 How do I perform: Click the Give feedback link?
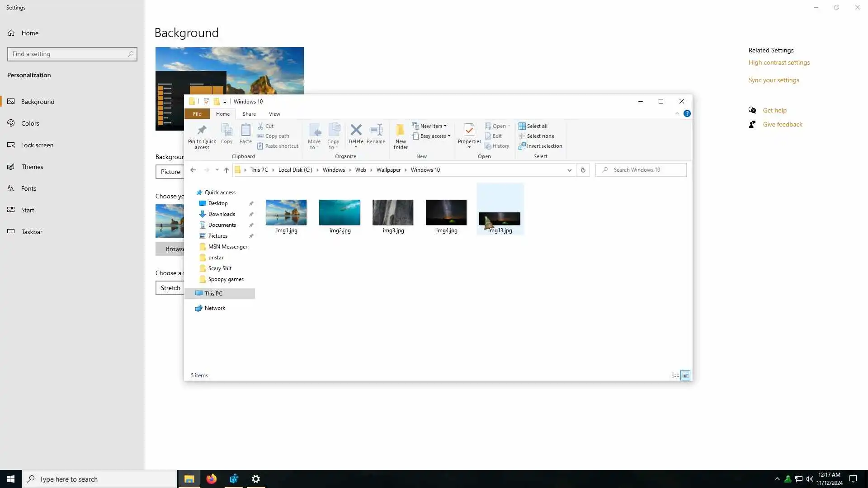tap(782, 124)
